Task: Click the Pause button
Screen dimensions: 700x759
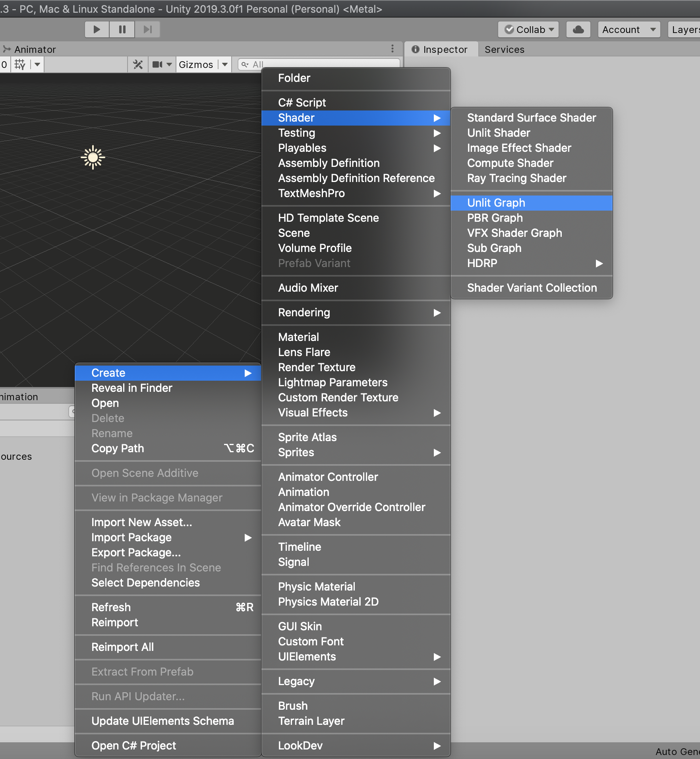Action: pos(122,29)
